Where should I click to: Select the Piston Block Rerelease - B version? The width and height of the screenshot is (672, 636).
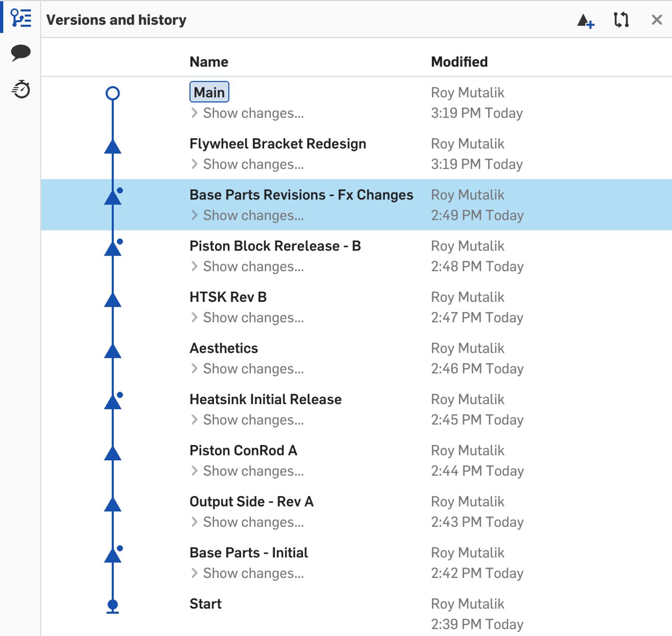click(x=275, y=246)
